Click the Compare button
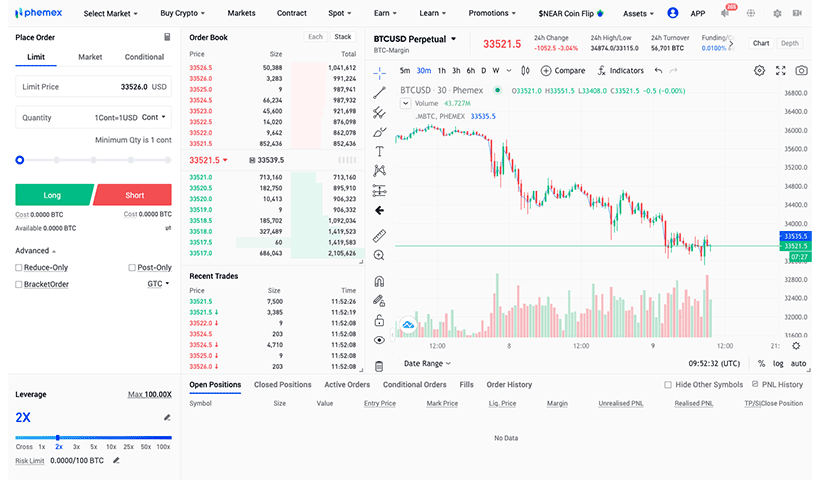820x480 pixels. pos(563,71)
